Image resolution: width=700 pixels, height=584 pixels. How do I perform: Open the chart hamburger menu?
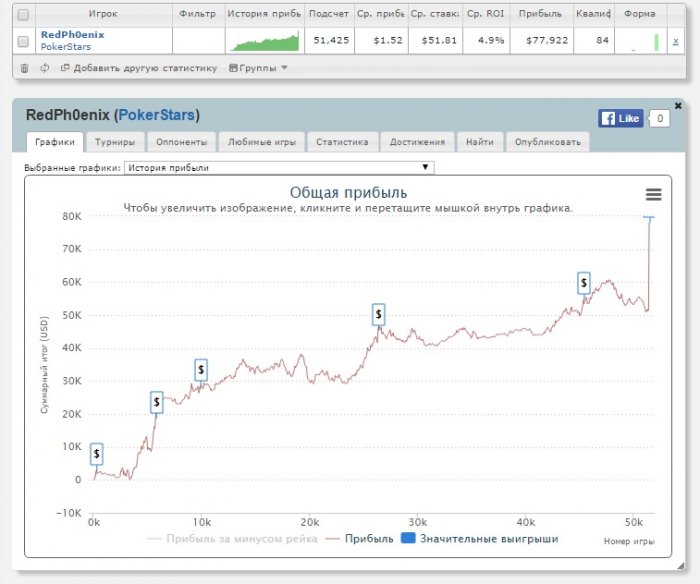coord(653,195)
